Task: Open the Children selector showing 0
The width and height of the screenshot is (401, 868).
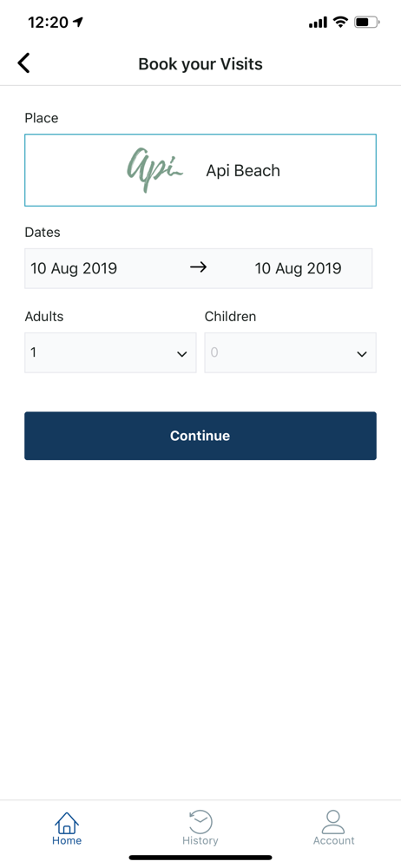Action: point(290,352)
